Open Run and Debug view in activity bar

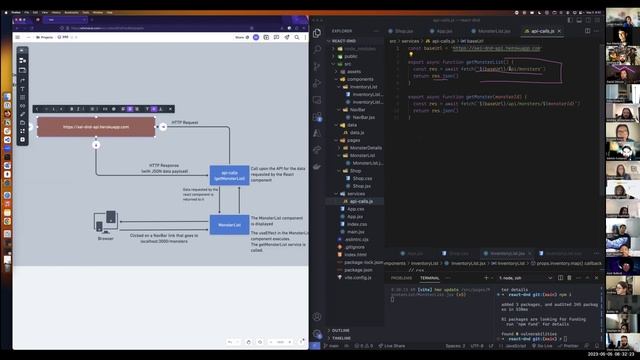click(x=317, y=83)
